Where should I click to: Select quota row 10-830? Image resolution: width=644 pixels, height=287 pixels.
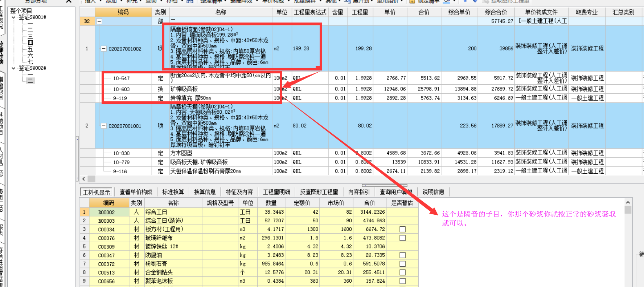point(121,153)
